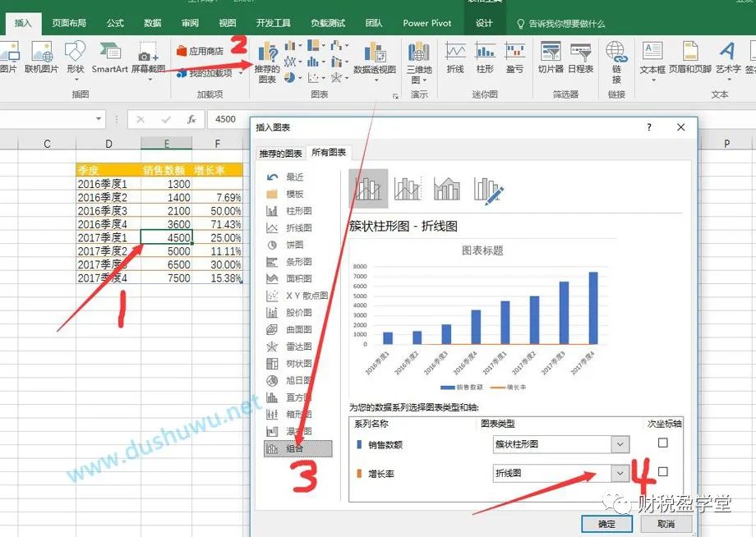The height and width of the screenshot is (537, 756).
Task: Insert a Timeline (日程表)
Action: point(580,57)
